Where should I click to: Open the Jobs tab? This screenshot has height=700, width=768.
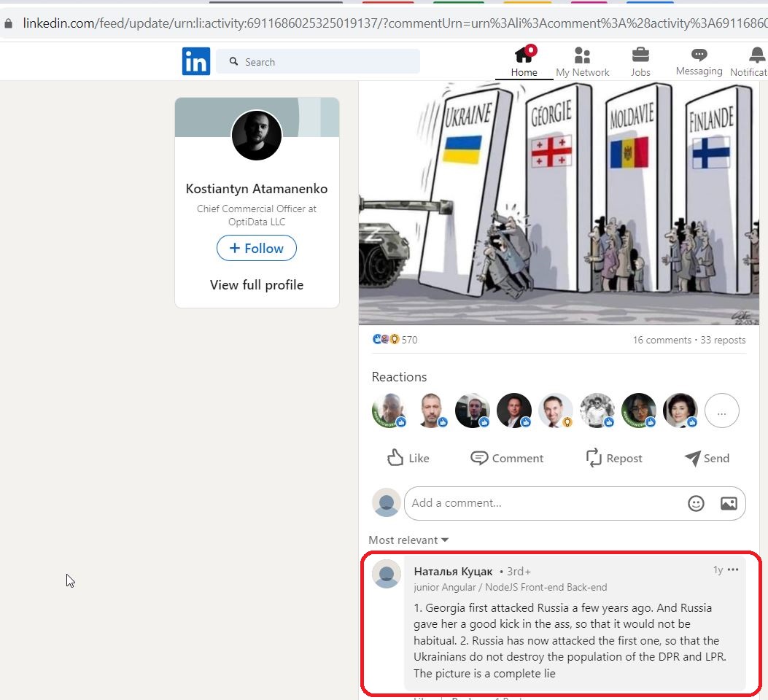pyautogui.click(x=640, y=62)
